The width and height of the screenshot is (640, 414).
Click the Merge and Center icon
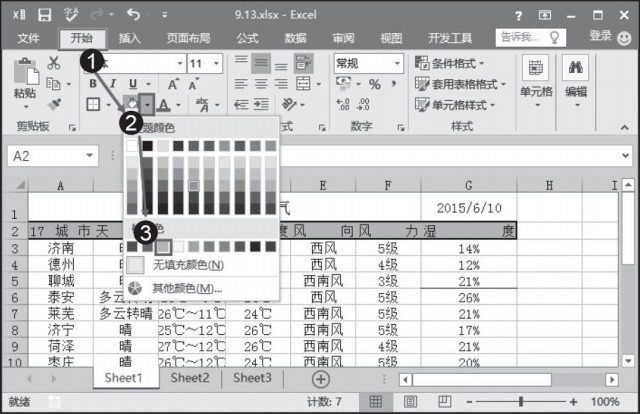(x=303, y=84)
